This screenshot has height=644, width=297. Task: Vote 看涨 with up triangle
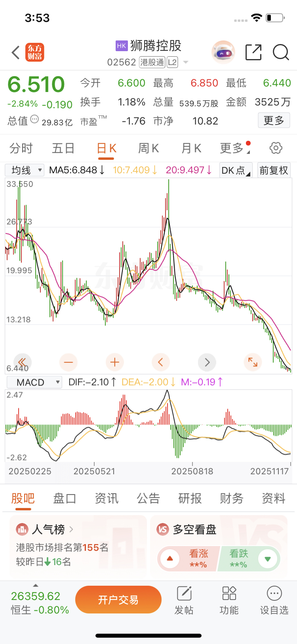pyautogui.click(x=170, y=559)
